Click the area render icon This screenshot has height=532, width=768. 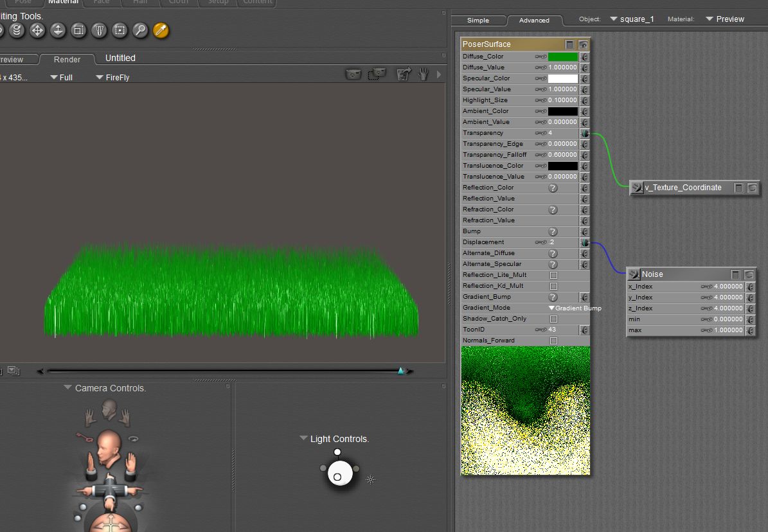pos(376,75)
